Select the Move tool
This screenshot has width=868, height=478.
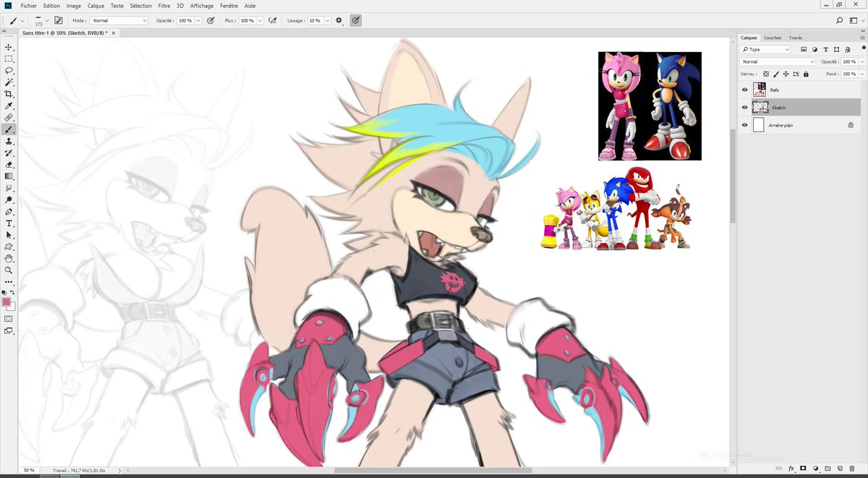[9, 47]
